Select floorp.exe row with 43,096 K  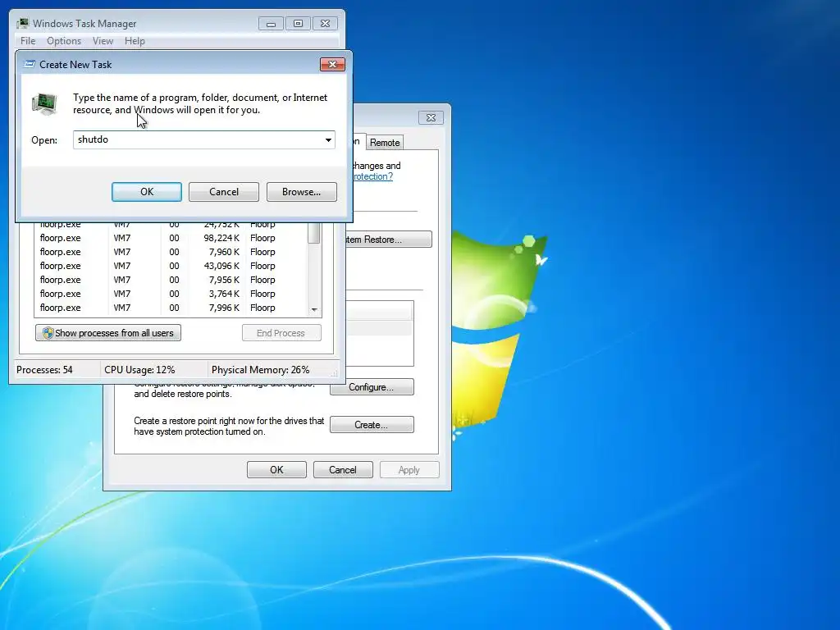click(171, 266)
